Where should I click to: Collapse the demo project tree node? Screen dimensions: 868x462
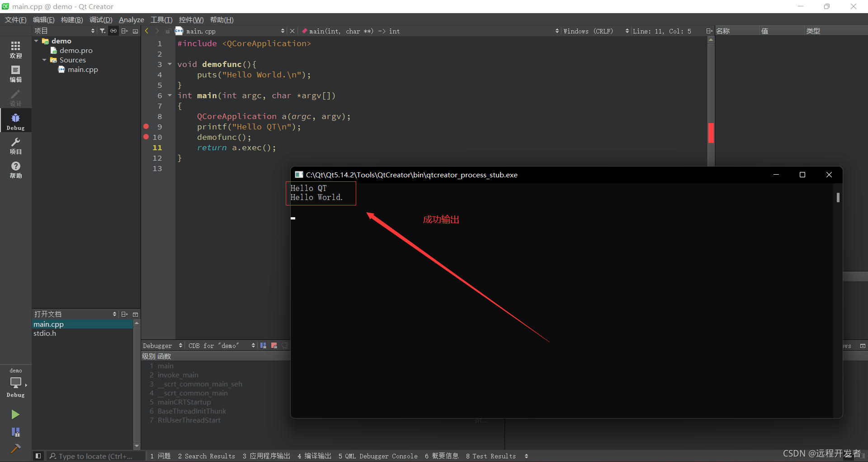(36, 41)
